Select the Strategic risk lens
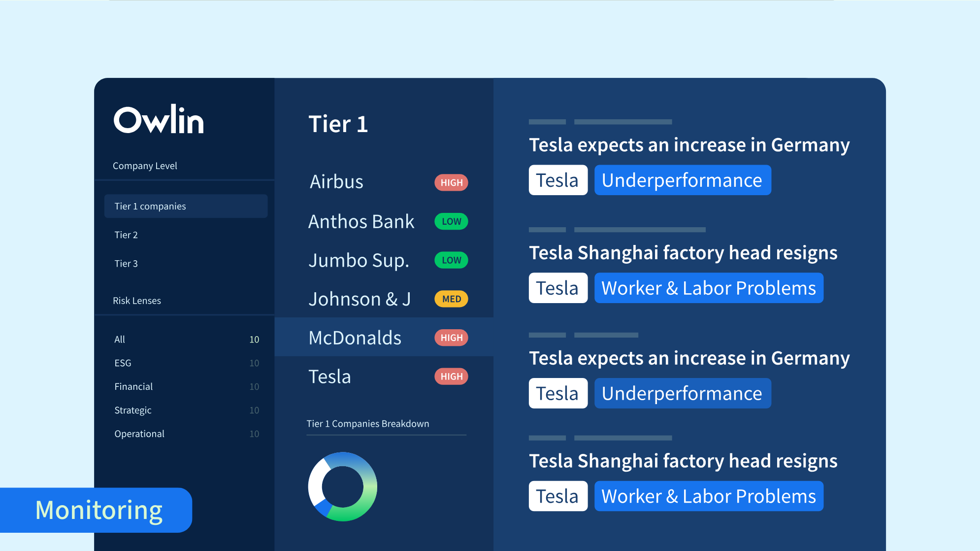This screenshot has width=980, height=551. click(x=133, y=411)
